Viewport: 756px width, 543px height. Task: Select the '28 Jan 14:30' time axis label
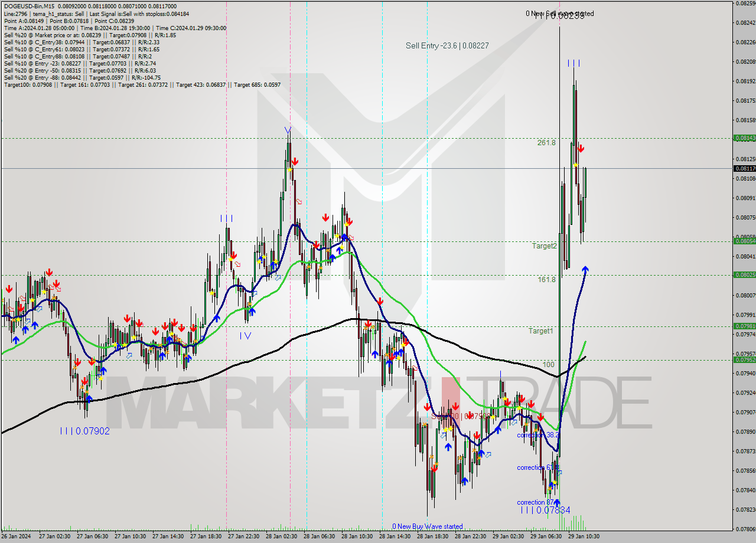395,537
